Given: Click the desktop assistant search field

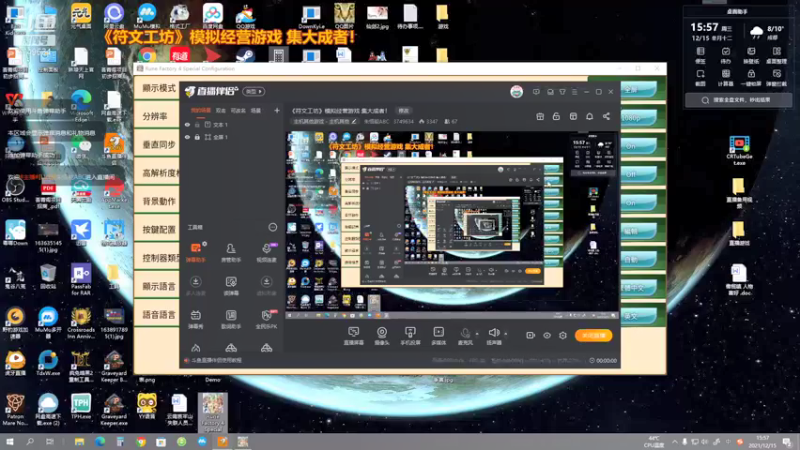Looking at the screenshot, I should (738, 100).
